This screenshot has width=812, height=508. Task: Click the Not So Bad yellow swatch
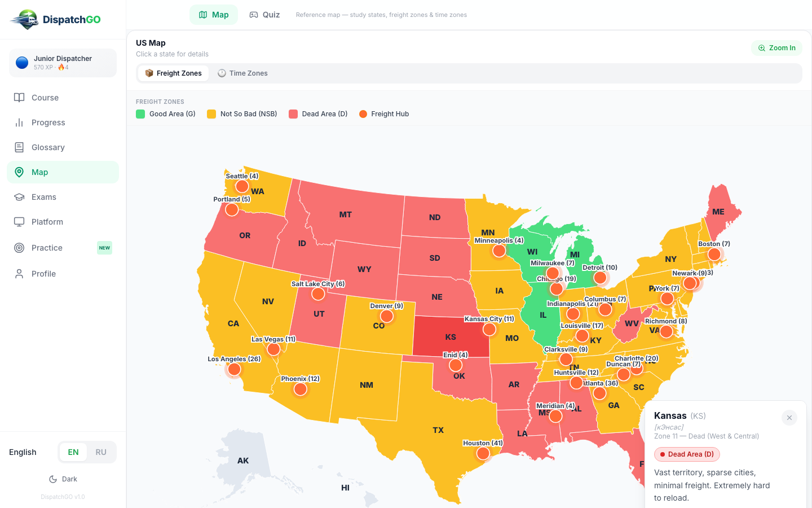[211, 114]
